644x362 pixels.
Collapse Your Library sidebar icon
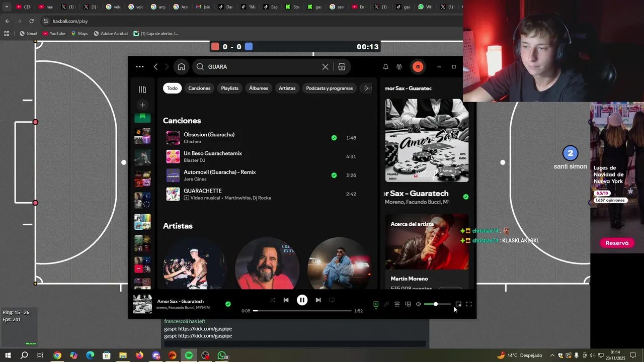pyautogui.click(x=142, y=89)
